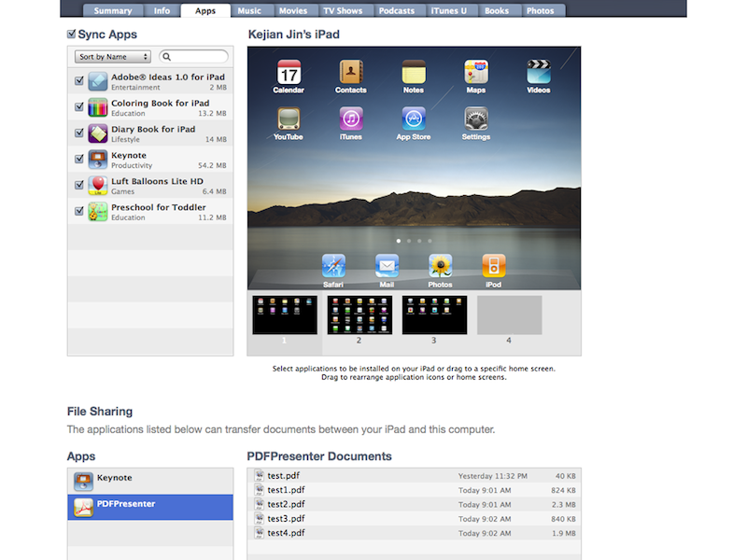Select home screen thumbnail 2
The width and height of the screenshot is (747, 560).
tap(359, 315)
